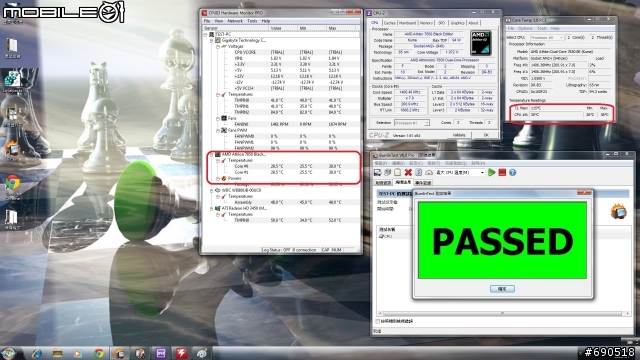Click the OK button in CPU-Z
640x360 pixels.
[x=486, y=135]
